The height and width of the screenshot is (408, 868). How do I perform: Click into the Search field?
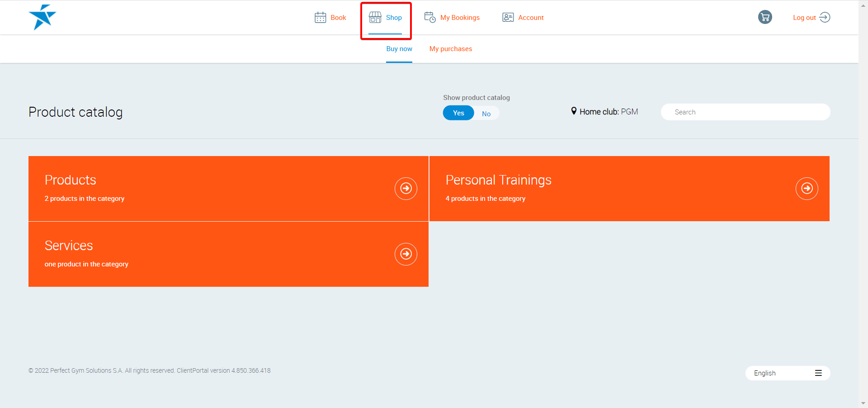[x=745, y=112]
